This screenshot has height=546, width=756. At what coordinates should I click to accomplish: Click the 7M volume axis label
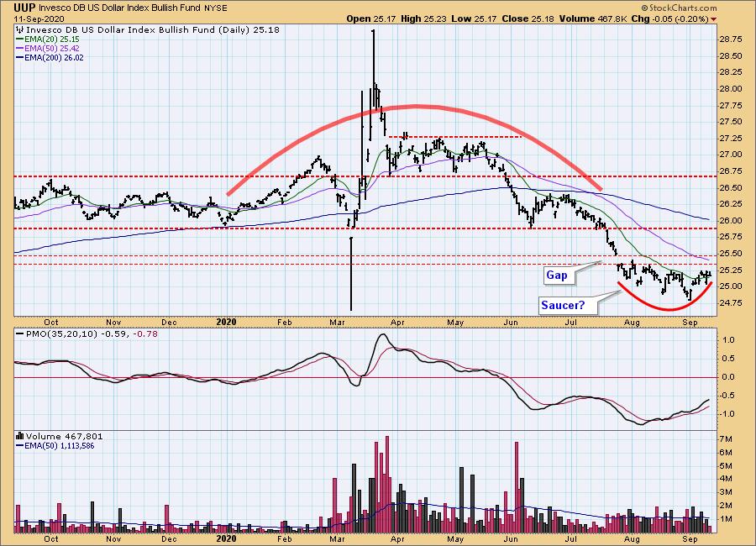click(x=726, y=439)
